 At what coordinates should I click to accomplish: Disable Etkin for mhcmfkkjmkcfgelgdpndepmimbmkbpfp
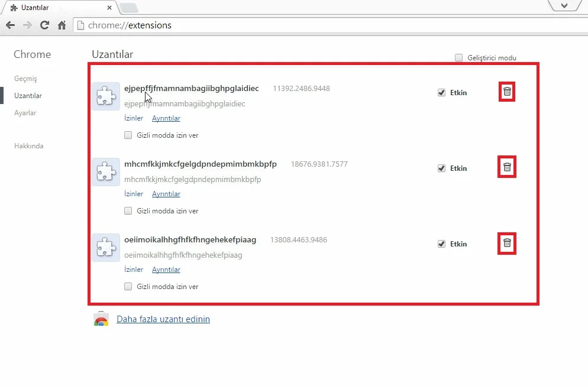(x=441, y=168)
